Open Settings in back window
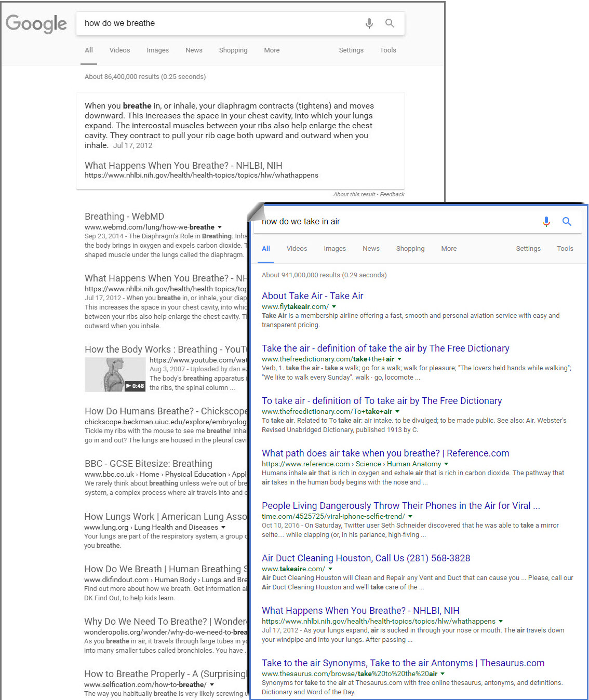 click(x=351, y=50)
